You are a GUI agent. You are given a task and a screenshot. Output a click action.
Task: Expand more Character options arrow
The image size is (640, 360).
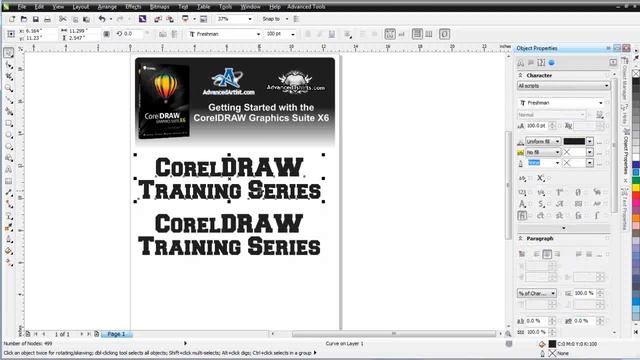tap(564, 228)
